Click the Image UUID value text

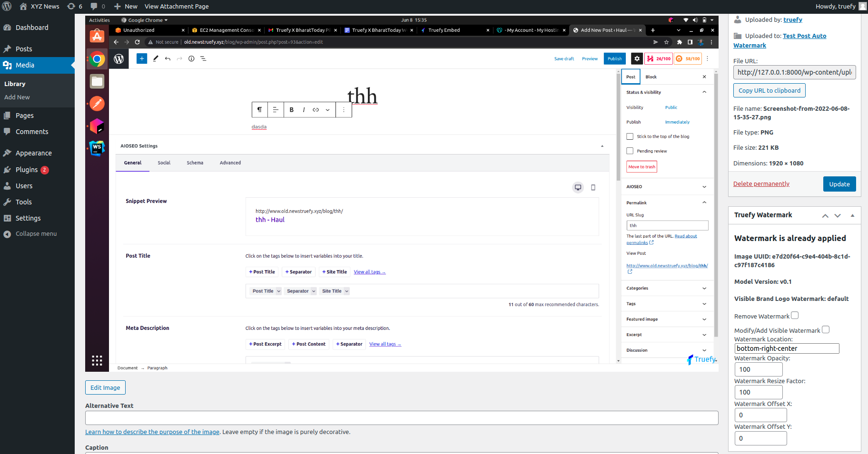(792, 261)
